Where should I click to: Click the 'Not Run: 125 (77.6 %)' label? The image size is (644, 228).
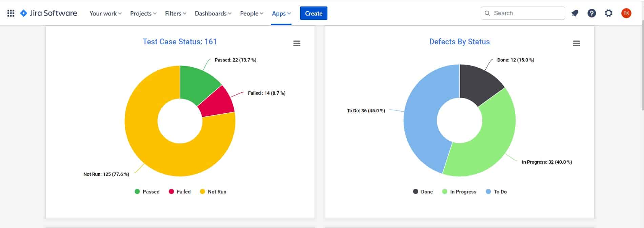click(106, 174)
